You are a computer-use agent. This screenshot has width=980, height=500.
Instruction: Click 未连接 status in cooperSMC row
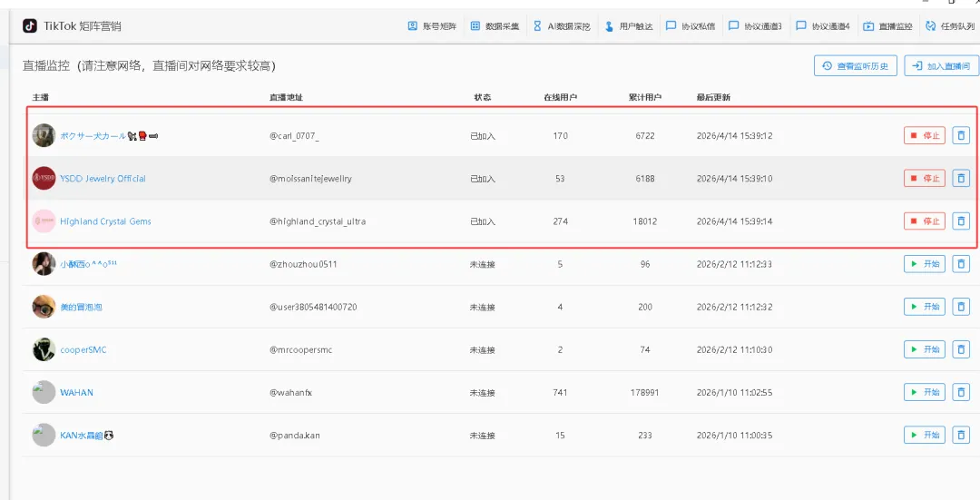click(483, 350)
